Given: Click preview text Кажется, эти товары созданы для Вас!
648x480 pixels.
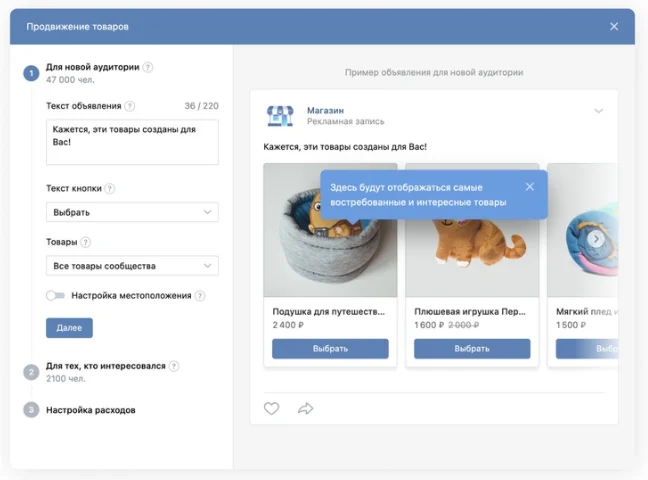Looking at the screenshot, I should (345, 147).
